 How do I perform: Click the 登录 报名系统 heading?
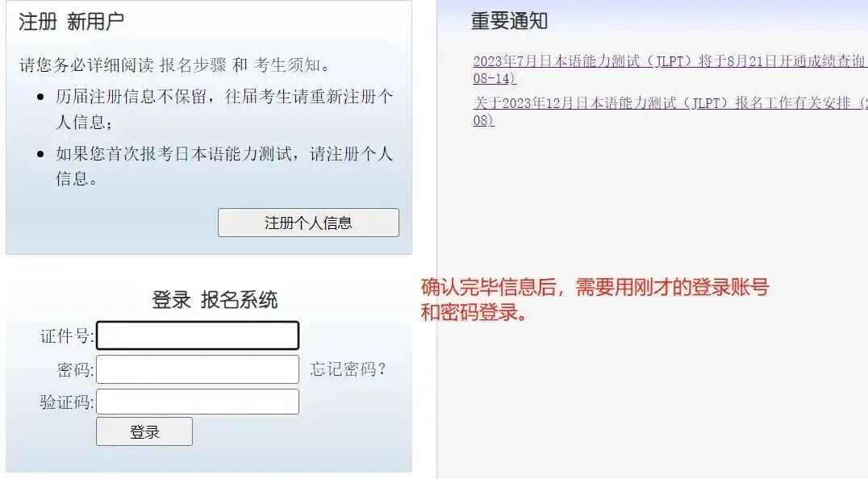[x=215, y=299]
